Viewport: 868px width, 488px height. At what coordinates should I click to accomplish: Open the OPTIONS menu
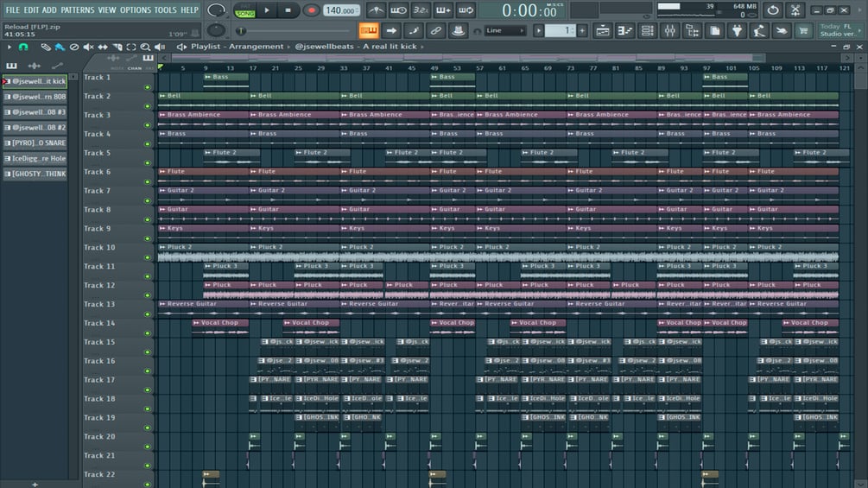tap(136, 10)
